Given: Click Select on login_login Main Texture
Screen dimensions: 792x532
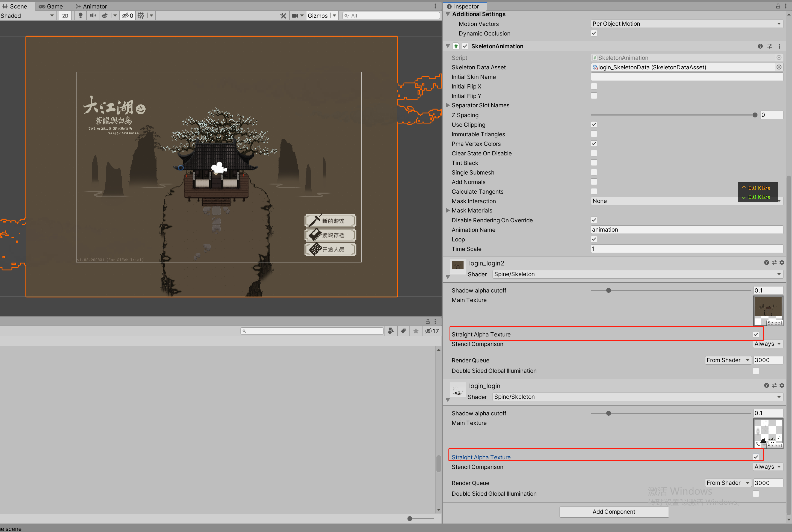Looking at the screenshot, I should (x=774, y=445).
